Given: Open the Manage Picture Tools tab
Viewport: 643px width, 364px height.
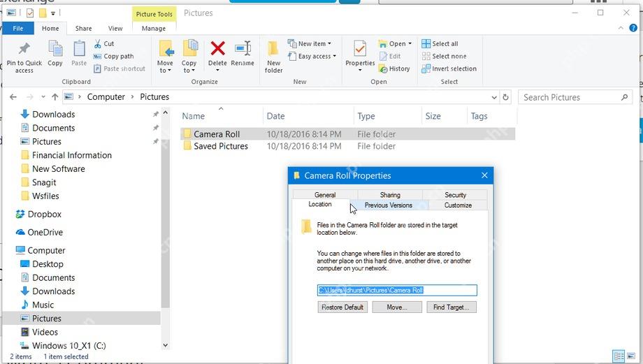Looking at the screenshot, I should (x=154, y=28).
